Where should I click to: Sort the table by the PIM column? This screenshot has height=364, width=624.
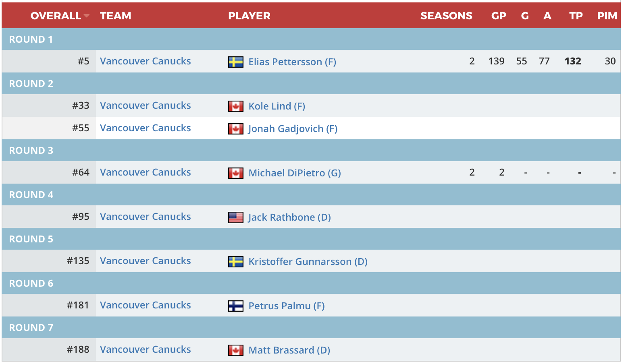point(607,16)
